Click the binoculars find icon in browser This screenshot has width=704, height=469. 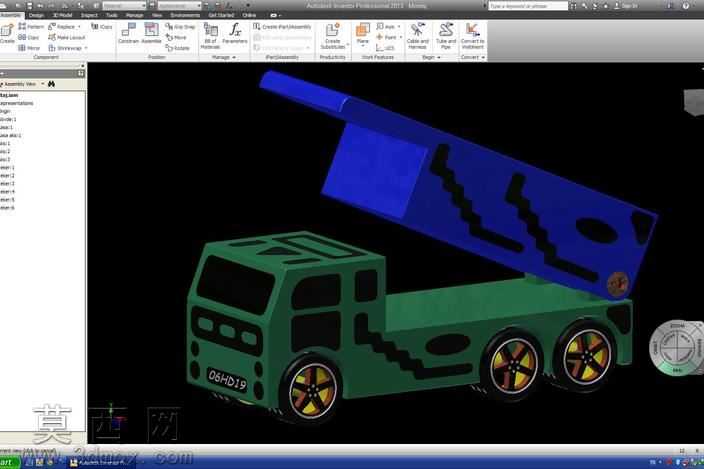tap(51, 84)
